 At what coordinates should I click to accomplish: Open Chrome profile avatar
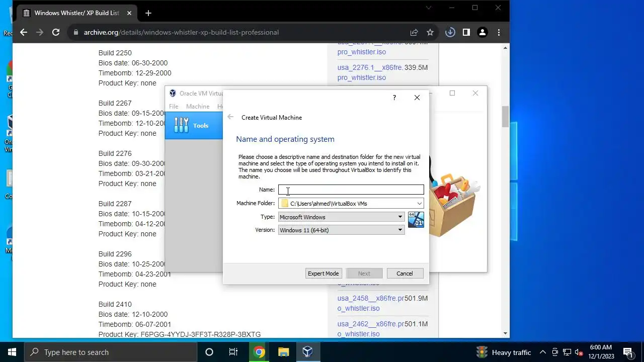tap(482, 32)
